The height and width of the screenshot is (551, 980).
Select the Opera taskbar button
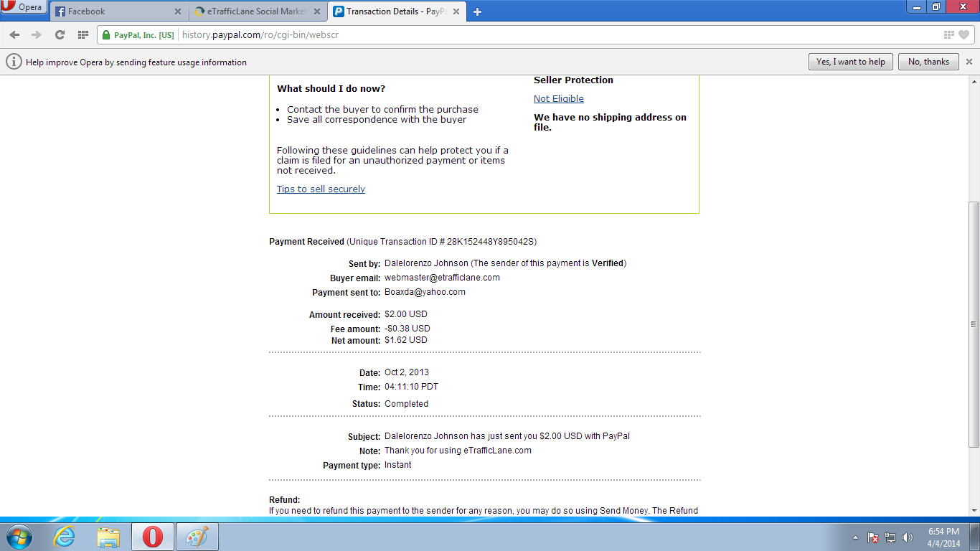point(153,536)
